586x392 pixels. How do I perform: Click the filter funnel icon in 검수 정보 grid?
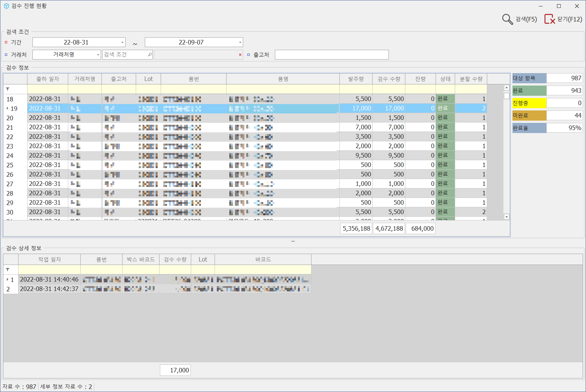[8, 89]
